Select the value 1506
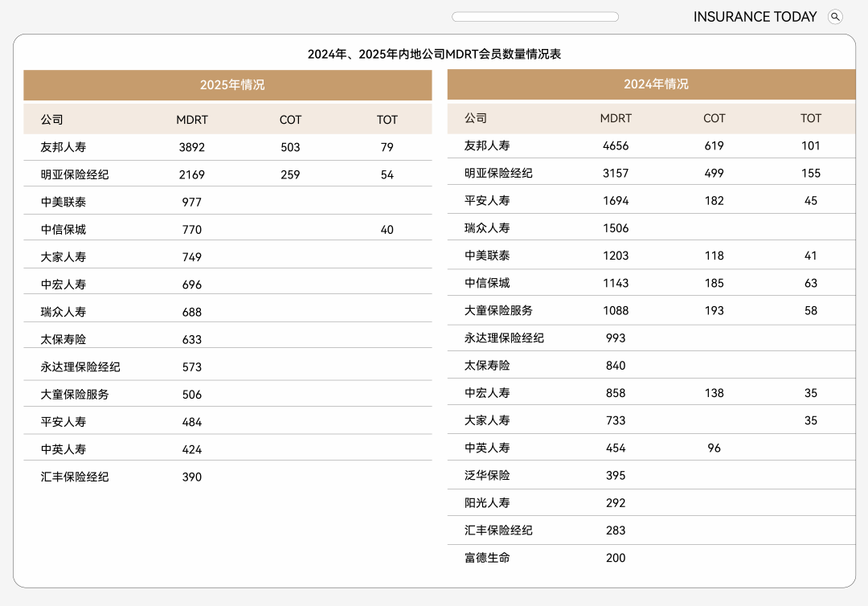Screen dimensions: 868x606 pos(616,228)
